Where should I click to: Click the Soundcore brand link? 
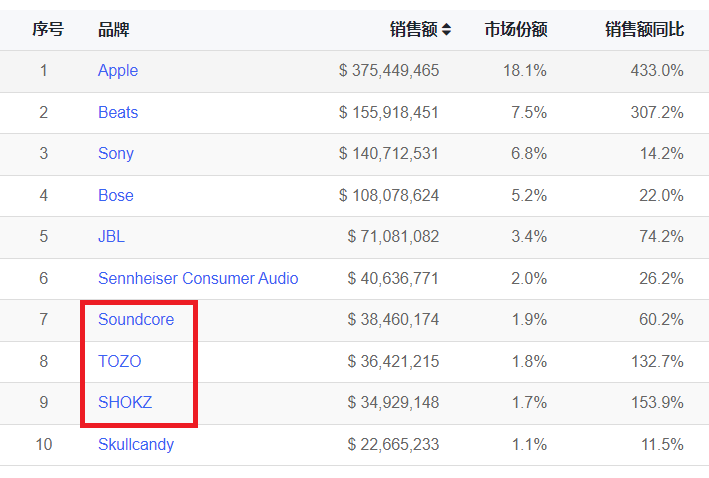click(x=136, y=320)
